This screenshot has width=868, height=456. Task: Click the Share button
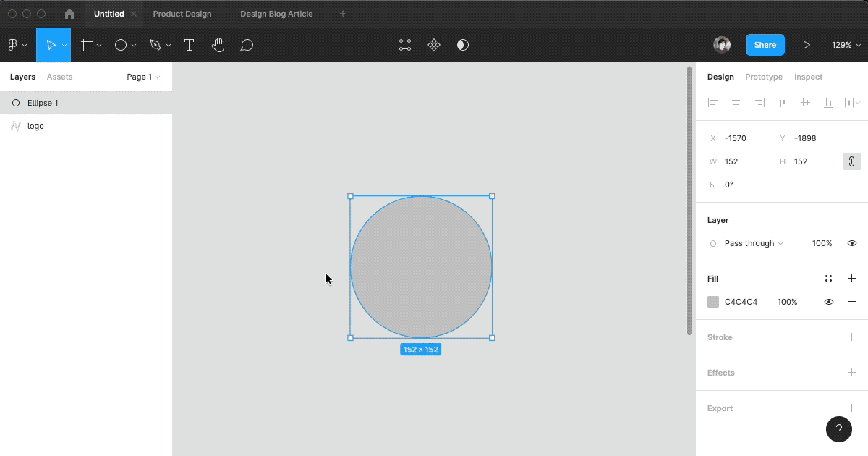(x=765, y=45)
